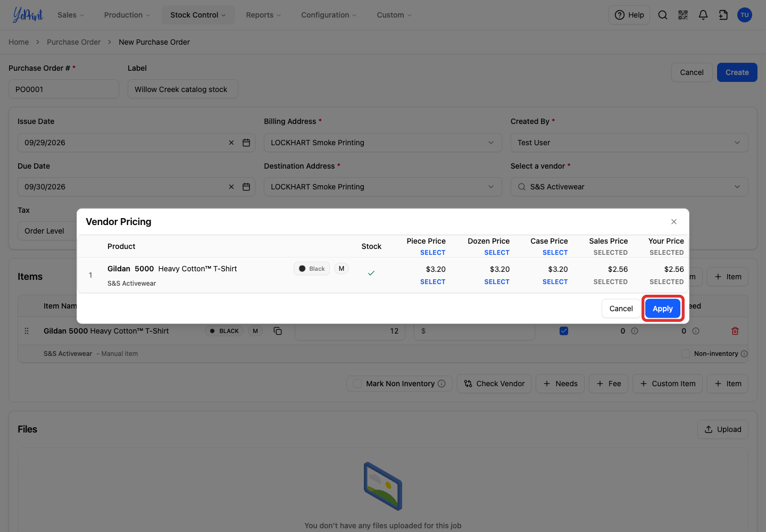This screenshot has height=532, width=766.
Task: Select Piece Price for Gildan 5000 row
Action: point(432,282)
